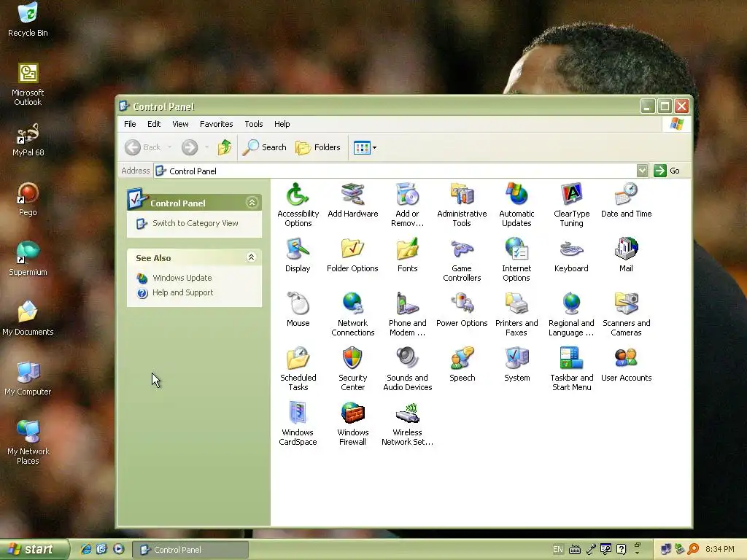Open Scheduled Tasks icon

tap(298, 369)
